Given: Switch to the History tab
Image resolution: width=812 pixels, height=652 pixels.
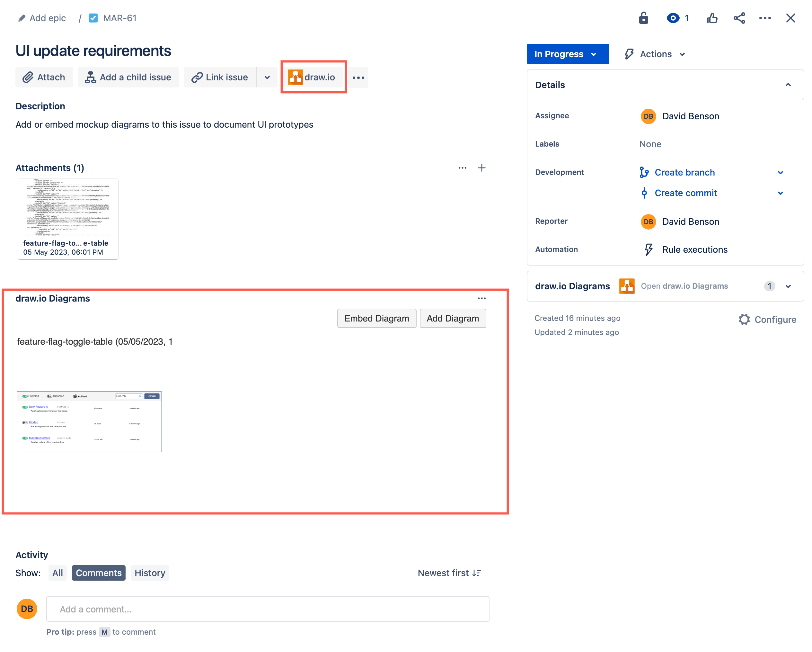Looking at the screenshot, I should point(149,573).
